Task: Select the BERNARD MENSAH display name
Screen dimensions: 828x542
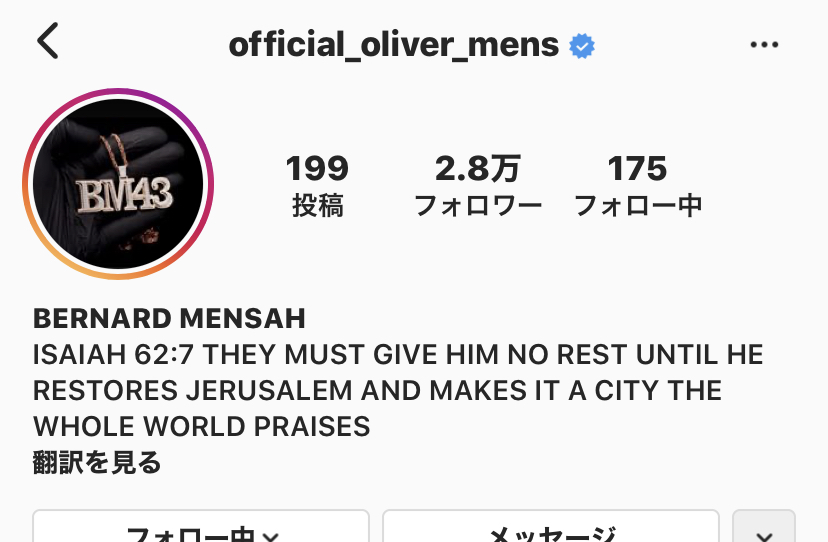Action: pyautogui.click(x=170, y=319)
